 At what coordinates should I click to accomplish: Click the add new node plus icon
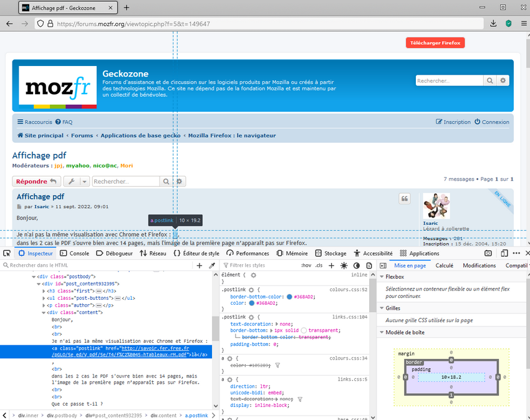pyautogui.click(x=200, y=265)
